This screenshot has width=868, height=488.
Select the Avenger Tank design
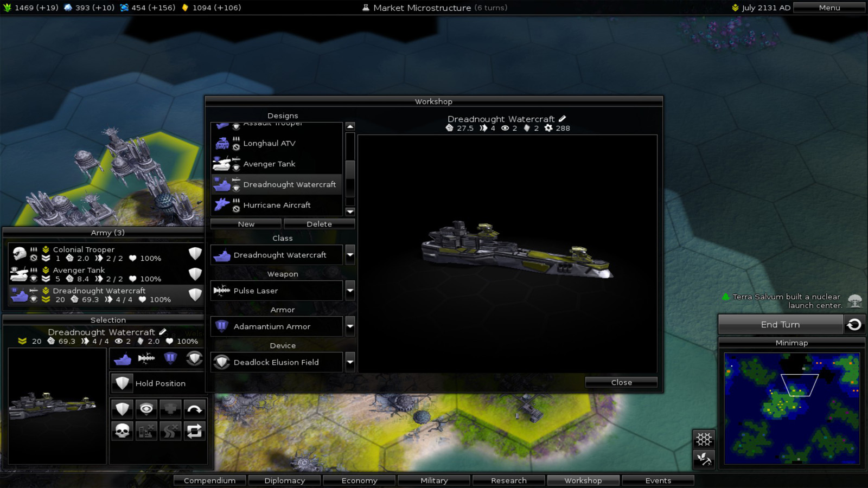[277, 164]
